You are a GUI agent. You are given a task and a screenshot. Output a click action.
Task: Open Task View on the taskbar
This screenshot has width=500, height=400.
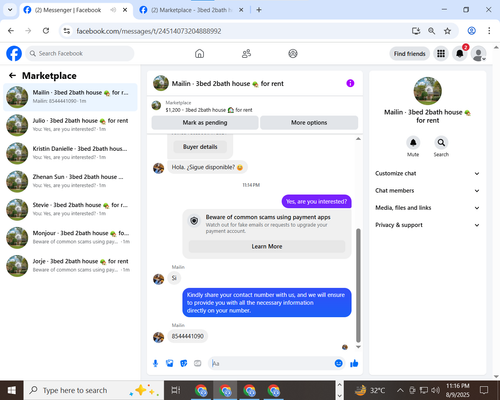(176, 390)
